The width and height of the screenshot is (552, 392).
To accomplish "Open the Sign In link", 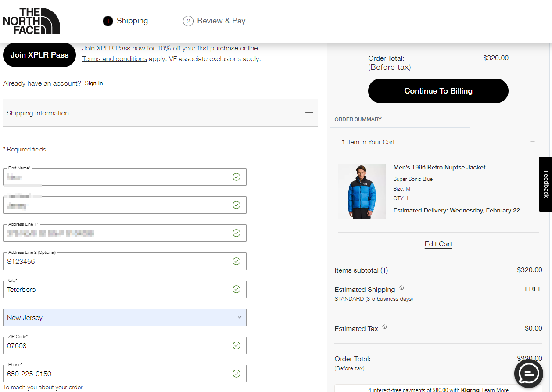I will click(94, 83).
